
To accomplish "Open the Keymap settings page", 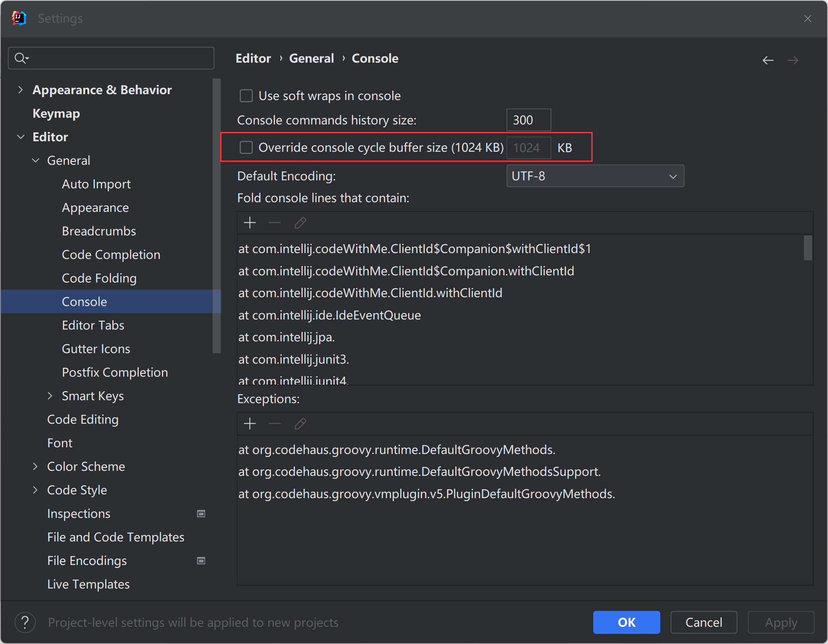I will 56,113.
